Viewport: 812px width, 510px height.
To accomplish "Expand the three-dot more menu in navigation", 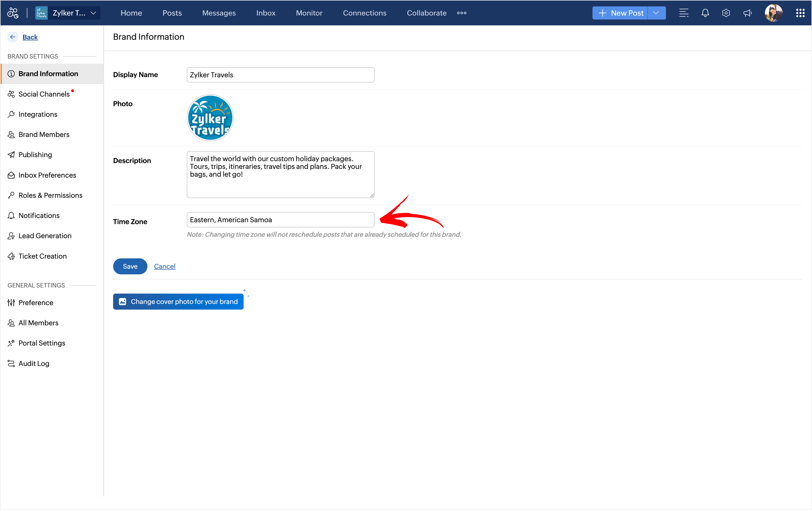I will [461, 13].
